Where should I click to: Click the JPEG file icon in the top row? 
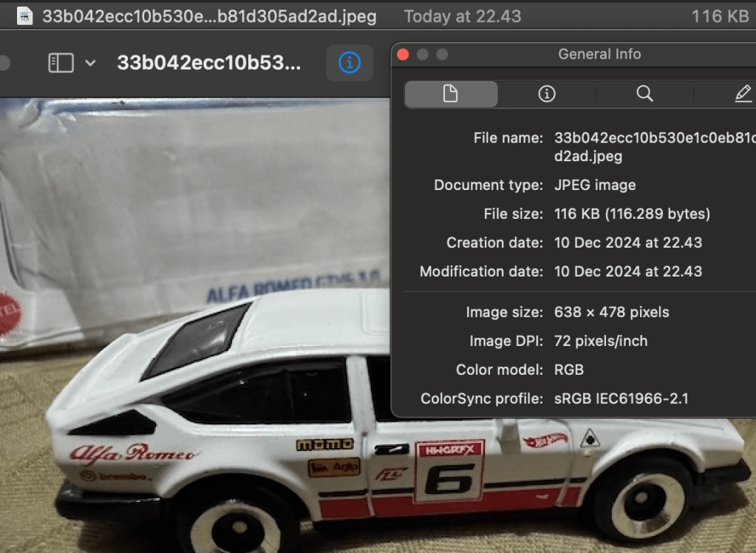click(x=25, y=16)
